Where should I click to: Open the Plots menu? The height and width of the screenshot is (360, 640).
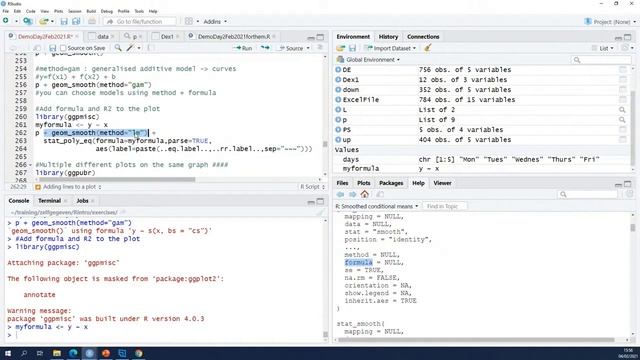(x=59, y=11)
